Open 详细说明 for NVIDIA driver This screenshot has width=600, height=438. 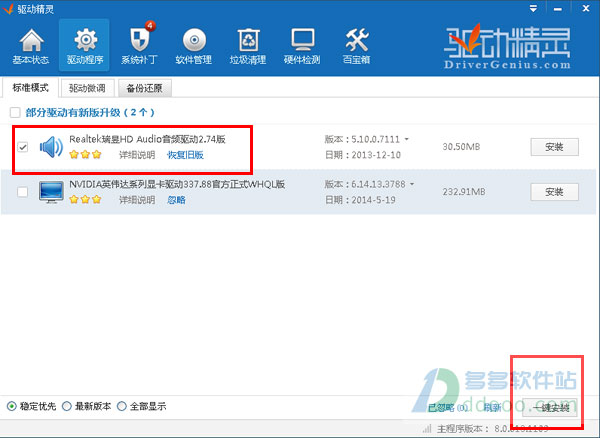point(137,200)
